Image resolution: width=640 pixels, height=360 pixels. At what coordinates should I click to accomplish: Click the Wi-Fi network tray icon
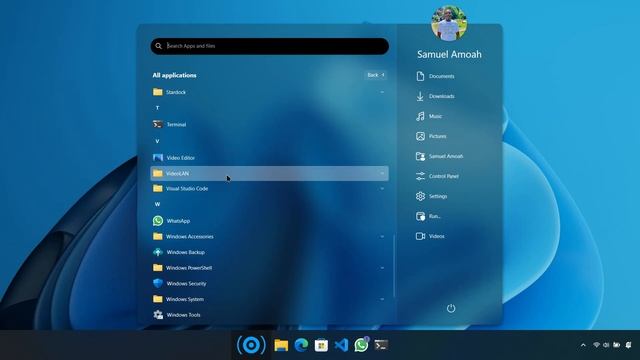click(x=596, y=345)
